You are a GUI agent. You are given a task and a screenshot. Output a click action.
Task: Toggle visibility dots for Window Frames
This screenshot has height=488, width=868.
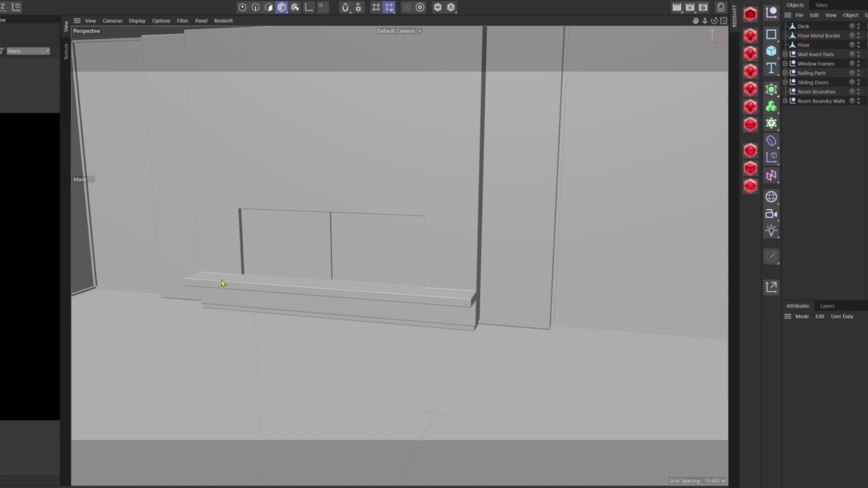(x=858, y=64)
